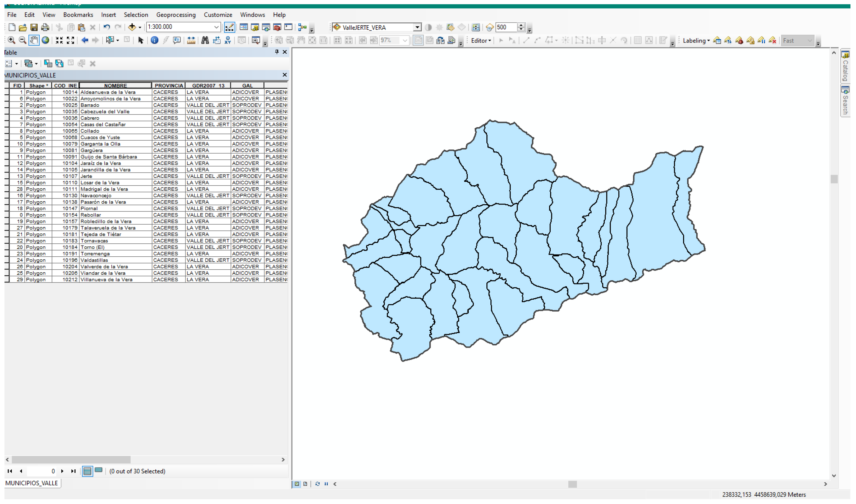
Task: Enable the Zoom In tool
Action: pyautogui.click(x=11, y=40)
